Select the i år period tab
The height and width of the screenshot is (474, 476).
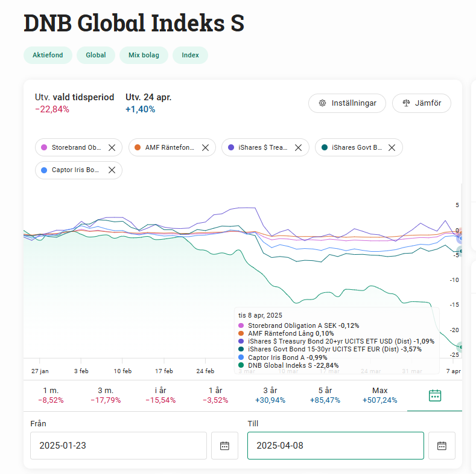[160, 396]
